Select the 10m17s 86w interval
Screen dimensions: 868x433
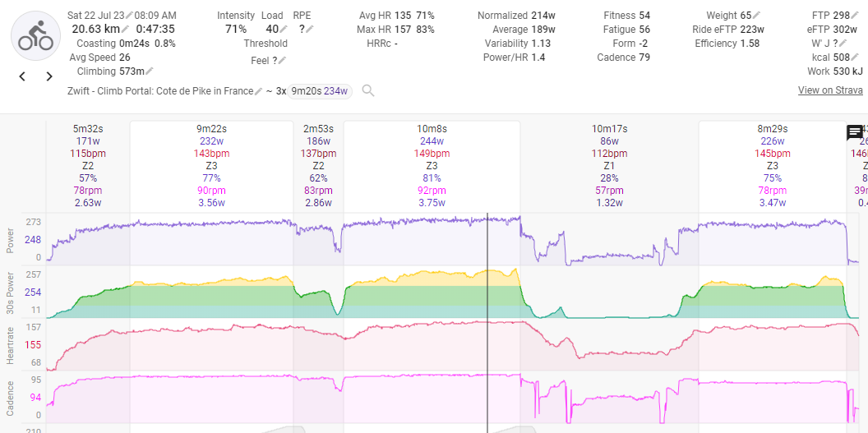click(609, 165)
